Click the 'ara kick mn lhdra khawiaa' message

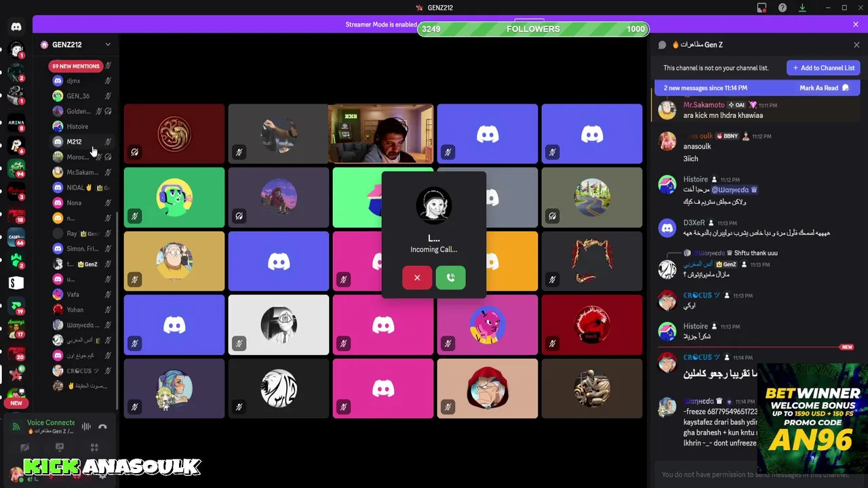click(723, 115)
